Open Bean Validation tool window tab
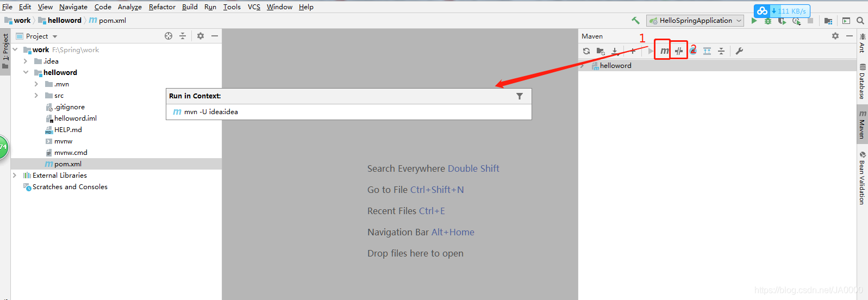 click(x=862, y=178)
